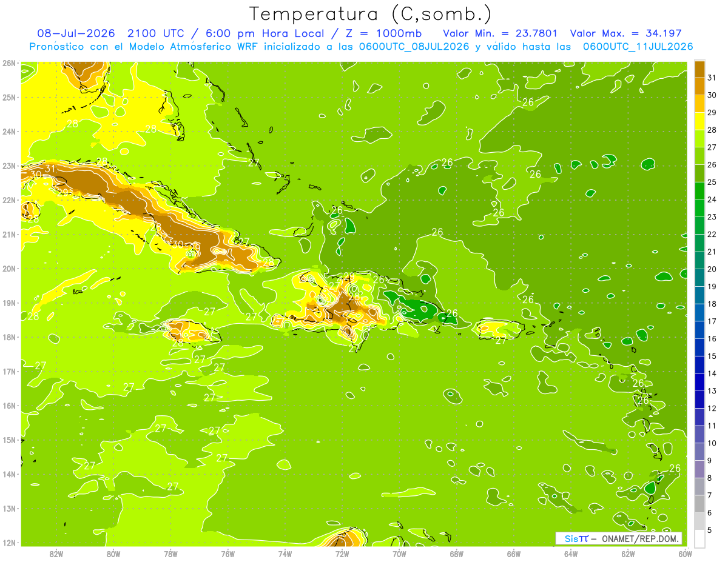Click the 'Valor Min. = 23.7801' value

[x=500, y=33]
